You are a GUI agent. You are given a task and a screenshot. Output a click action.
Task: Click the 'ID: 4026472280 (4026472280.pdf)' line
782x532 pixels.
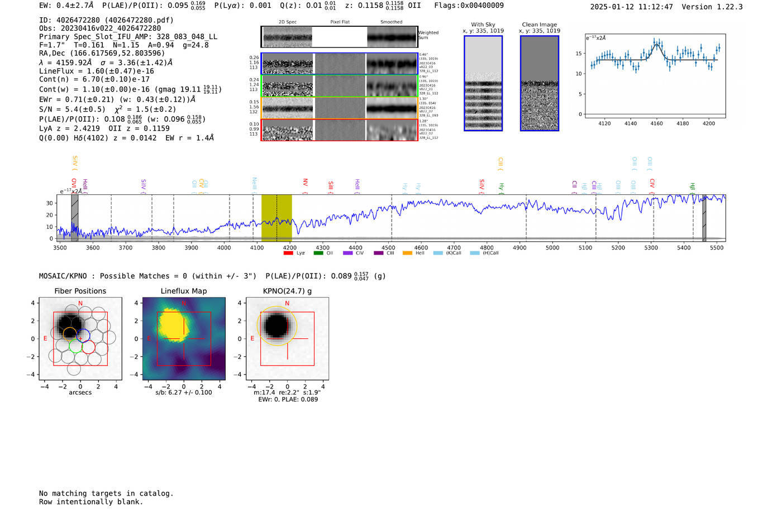106,20
